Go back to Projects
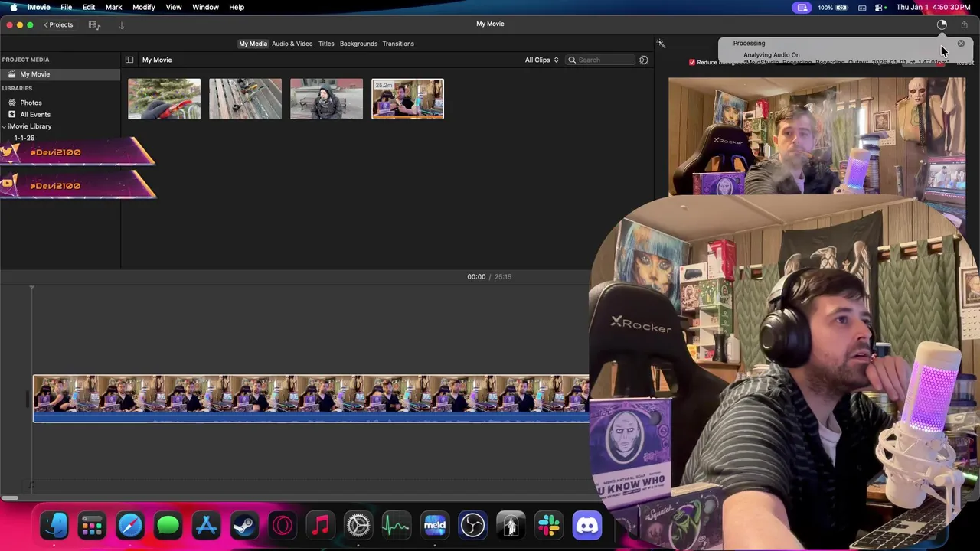 58,24
